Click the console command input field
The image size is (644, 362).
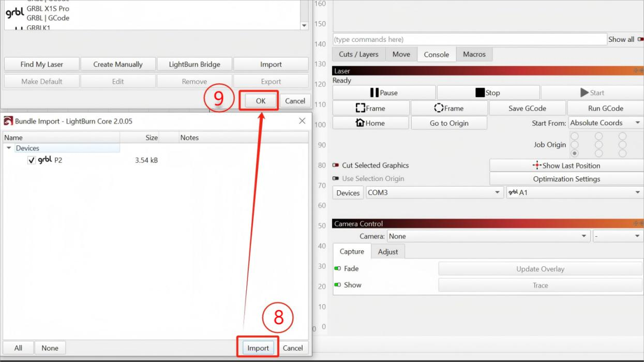point(469,39)
